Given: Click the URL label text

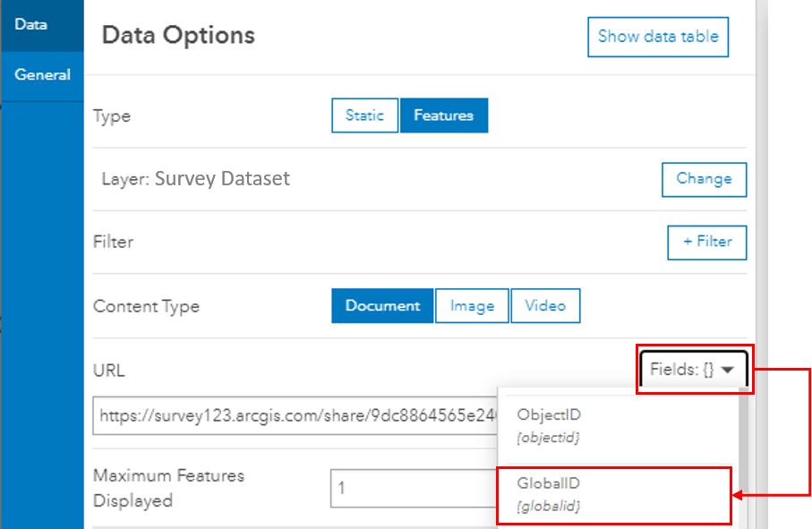Looking at the screenshot, I should pos(108,369).
